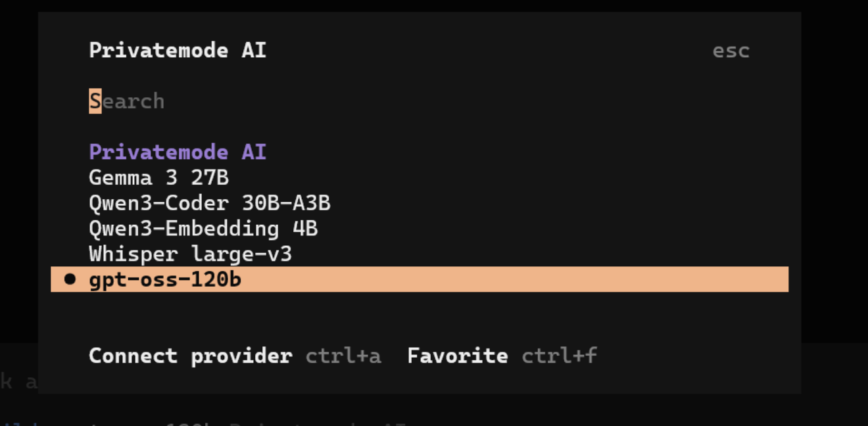The width and height of the screenshot is (868, 426).
Task: Open Connect provider
Action: pyautogui.click(x=190, y=356)
